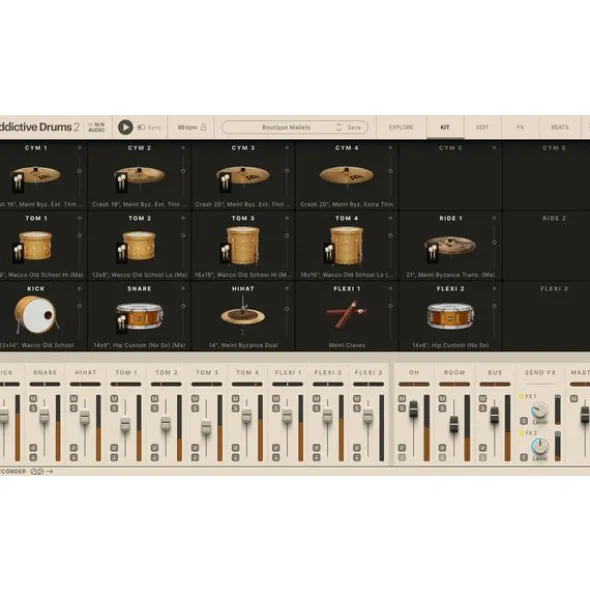The height and width of the screenshot is (591, 590).
Task: Save the current preset
Action: coord(354,127)
